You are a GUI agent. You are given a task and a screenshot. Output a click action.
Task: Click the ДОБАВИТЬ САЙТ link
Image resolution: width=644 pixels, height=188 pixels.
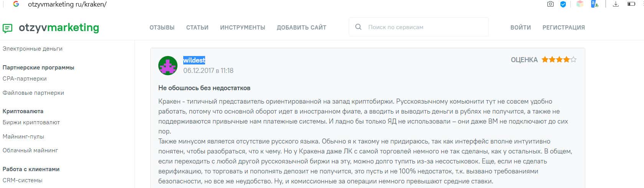click(301, 28)
